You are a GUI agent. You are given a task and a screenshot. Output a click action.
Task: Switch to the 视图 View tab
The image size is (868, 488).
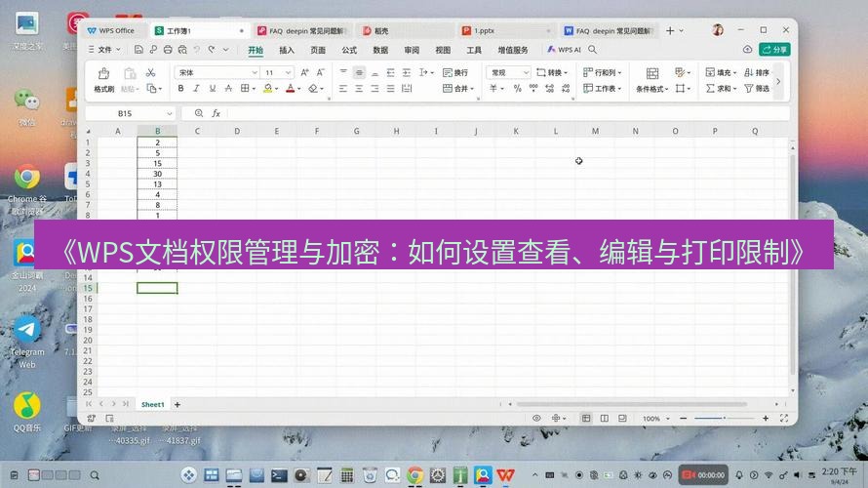click(443, 50)
